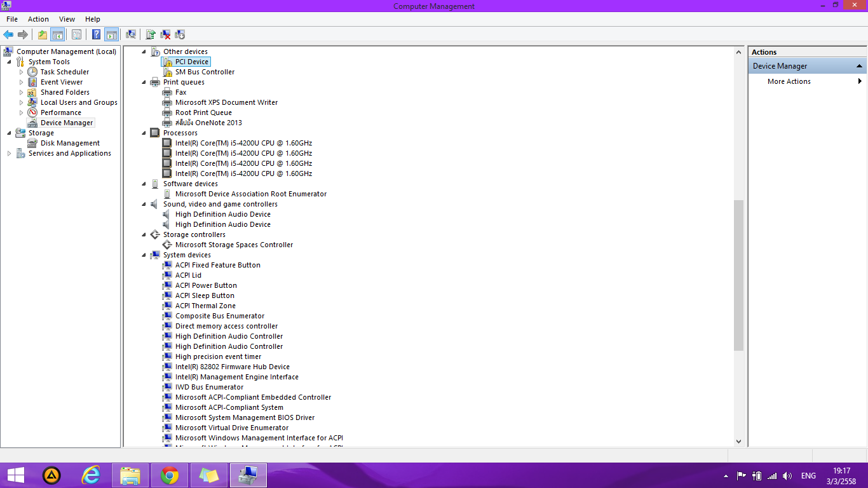Expand Local Users and Groups node arrow
Screen dimensions: 868x488
tap(21, 102)
